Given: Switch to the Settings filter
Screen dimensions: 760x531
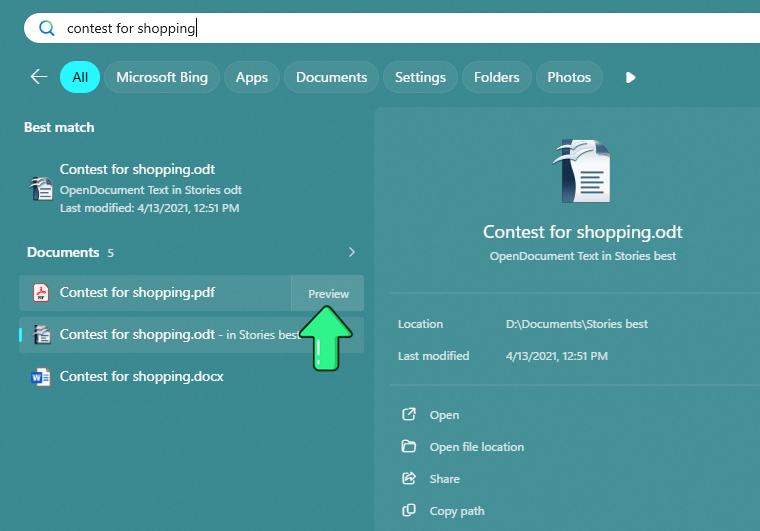Looking at the screenshot, I should (420, 77).
